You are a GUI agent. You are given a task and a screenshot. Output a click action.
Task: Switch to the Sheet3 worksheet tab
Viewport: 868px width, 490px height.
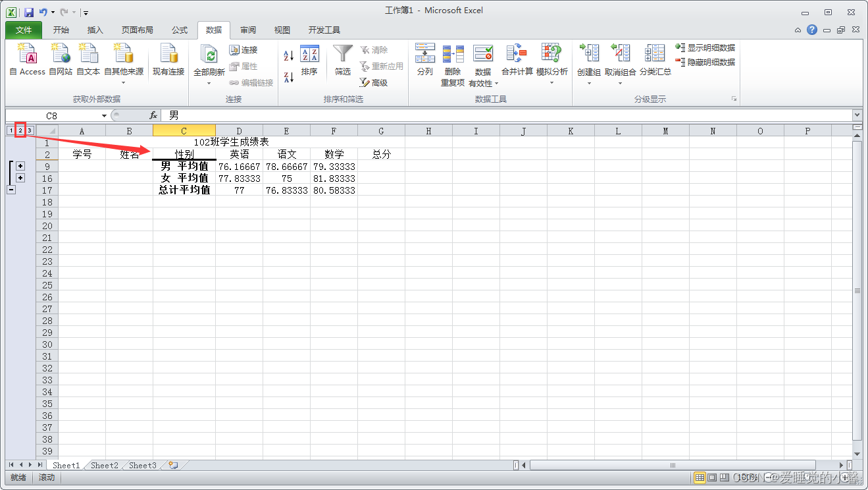(143, 465)
